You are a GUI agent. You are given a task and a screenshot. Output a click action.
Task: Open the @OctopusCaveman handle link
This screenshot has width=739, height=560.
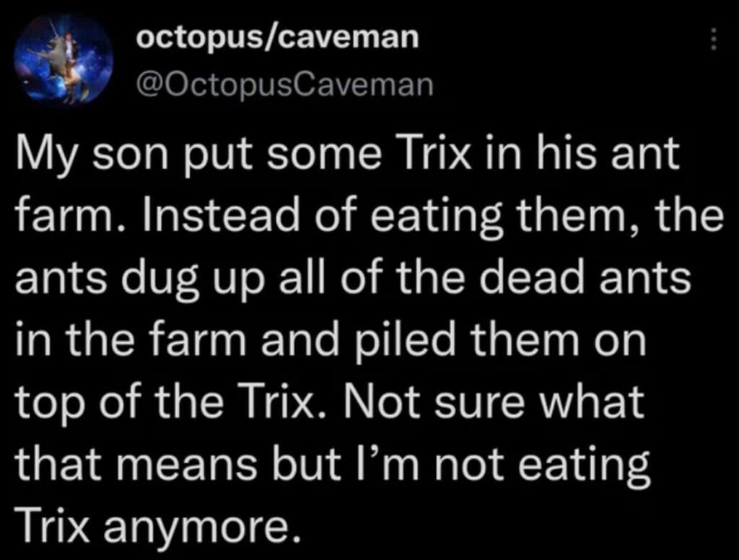point(284,85)
